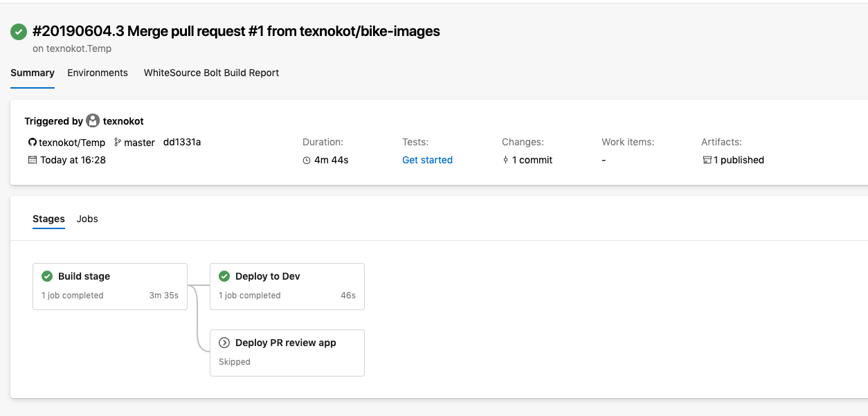Click the green build success icon beside title

point(19,32)
